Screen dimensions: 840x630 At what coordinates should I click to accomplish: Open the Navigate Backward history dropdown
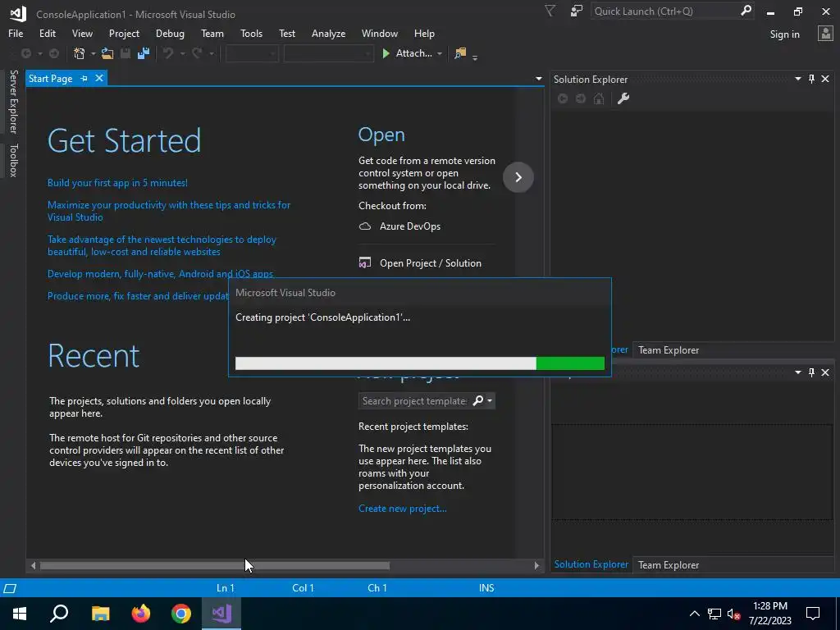coord(39,53)
